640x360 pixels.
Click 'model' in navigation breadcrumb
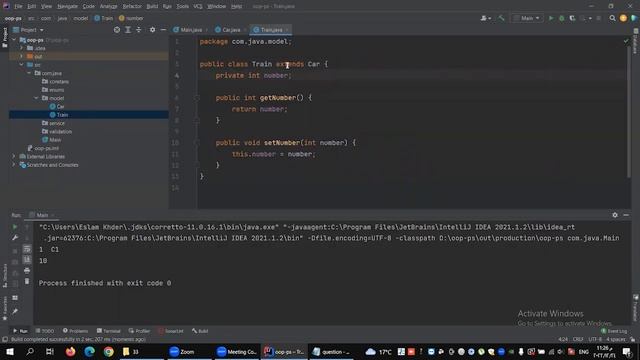[x=80, y=18]
